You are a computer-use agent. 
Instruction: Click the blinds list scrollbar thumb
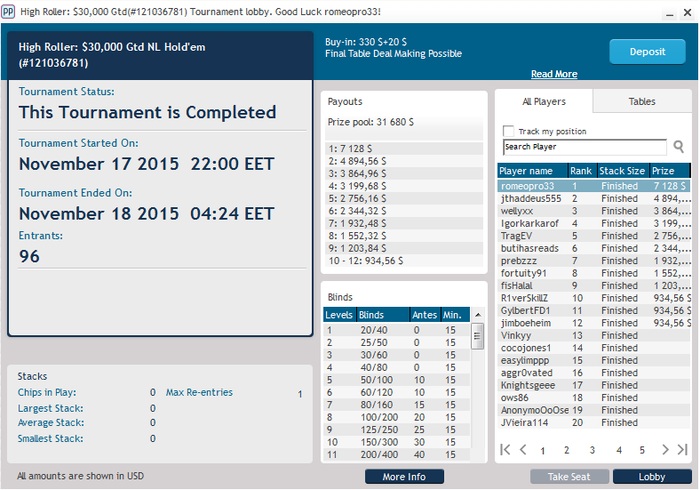[477, 336]
